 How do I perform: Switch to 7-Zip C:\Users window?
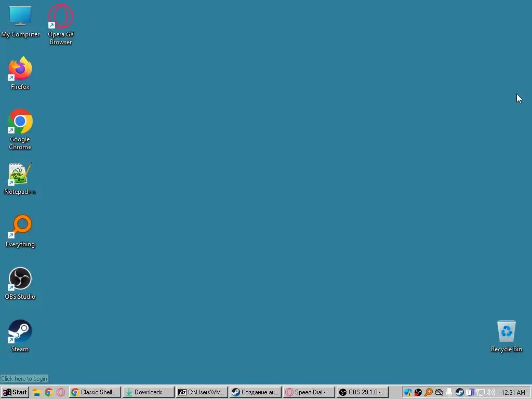(x=202, y=392)
